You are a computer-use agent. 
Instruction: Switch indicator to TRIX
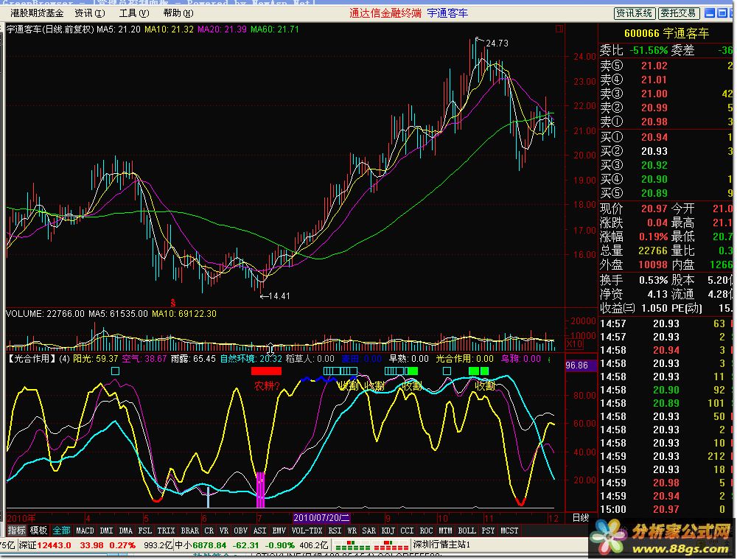[x=166, y=531]
